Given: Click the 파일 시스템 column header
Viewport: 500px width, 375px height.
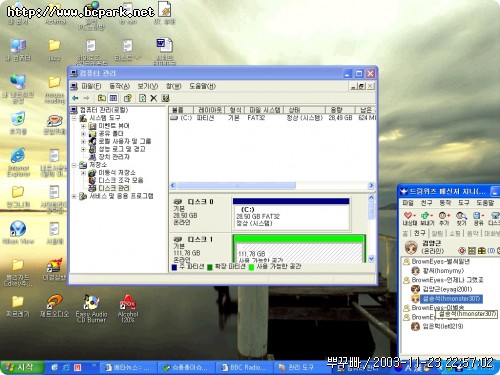Looking at the screenshot, I should click(265, 110).
